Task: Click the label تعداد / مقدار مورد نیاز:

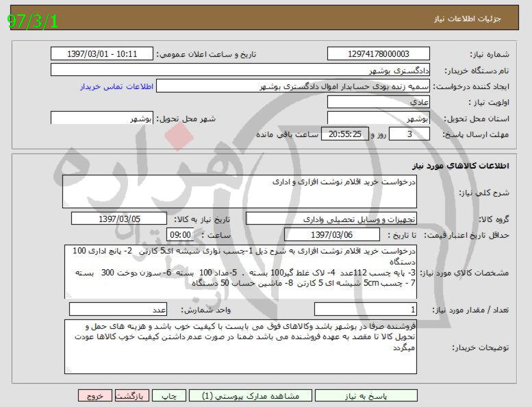Action: (470, 310)
